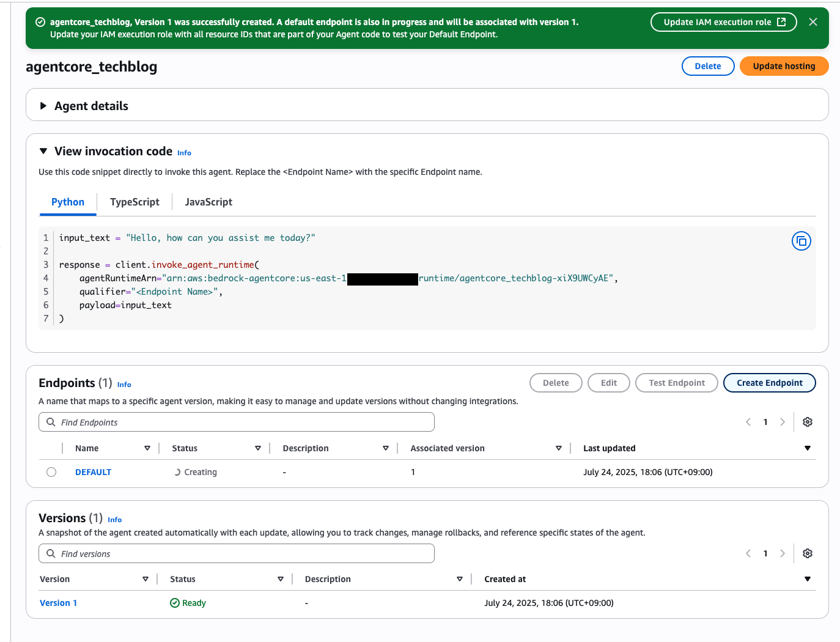The width and height of the screenshot is (840, 642).
Task: Click the input_text code line
Action: [187, 238]
